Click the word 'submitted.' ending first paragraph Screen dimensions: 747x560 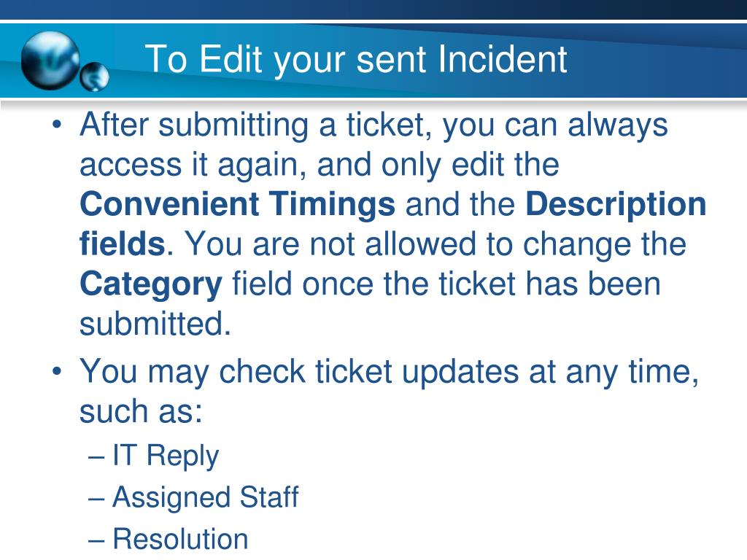pyautogui.click(x=155, y=324)
